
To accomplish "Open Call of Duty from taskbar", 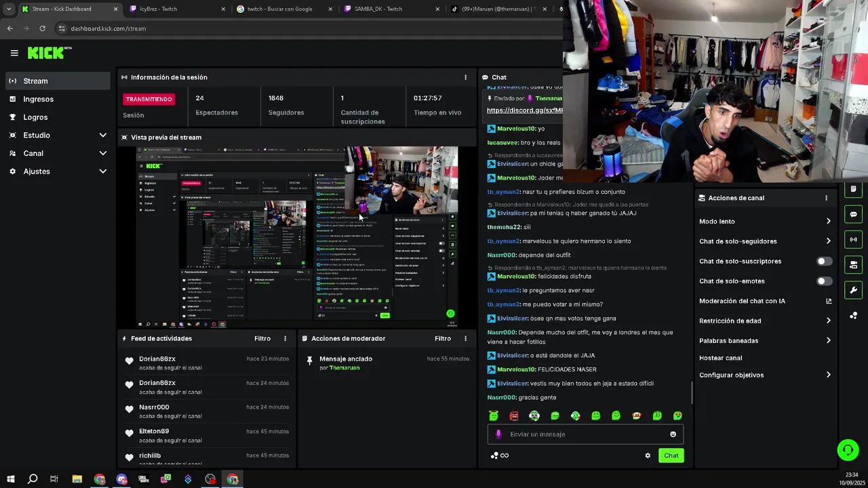I will click(x=144, y=479).
